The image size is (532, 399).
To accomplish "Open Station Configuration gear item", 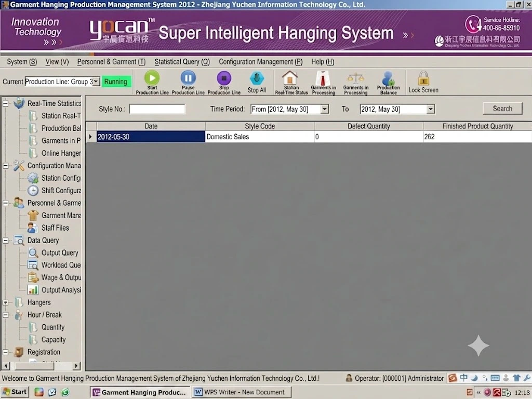I will [54, 178].
